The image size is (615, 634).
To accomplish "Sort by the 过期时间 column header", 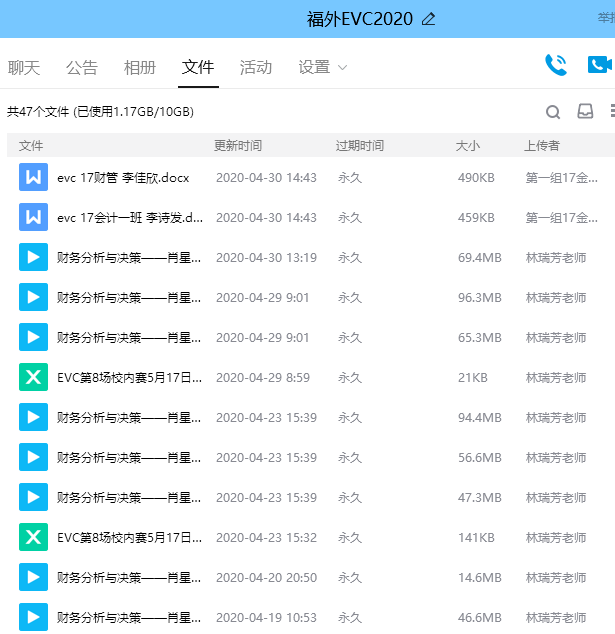I will click(x=360, y=146).
